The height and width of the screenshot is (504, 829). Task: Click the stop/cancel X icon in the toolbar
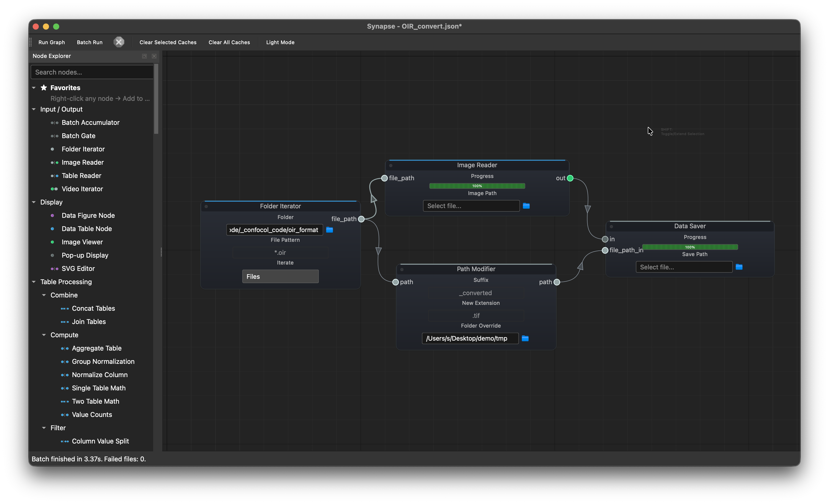(119, 42)
